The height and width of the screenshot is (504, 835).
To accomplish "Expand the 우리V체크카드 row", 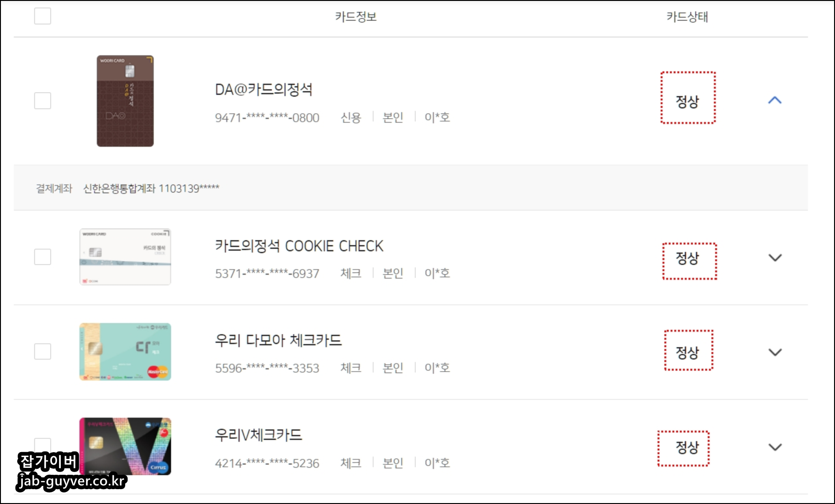I will tap(775, 447).
